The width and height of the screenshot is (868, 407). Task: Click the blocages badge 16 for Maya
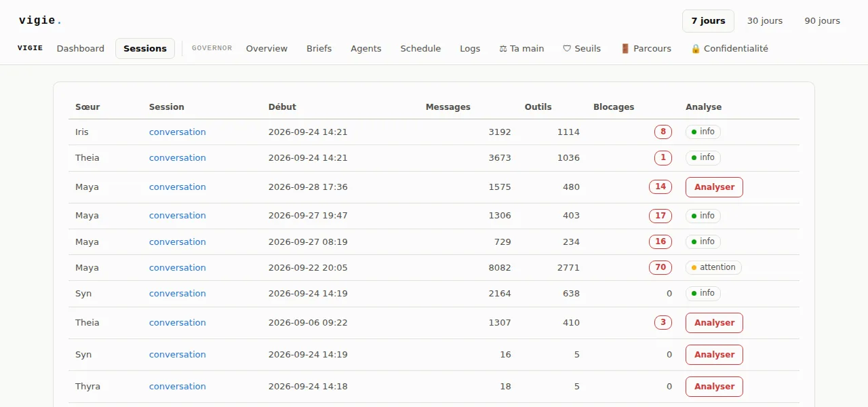(x=660, y=242)
